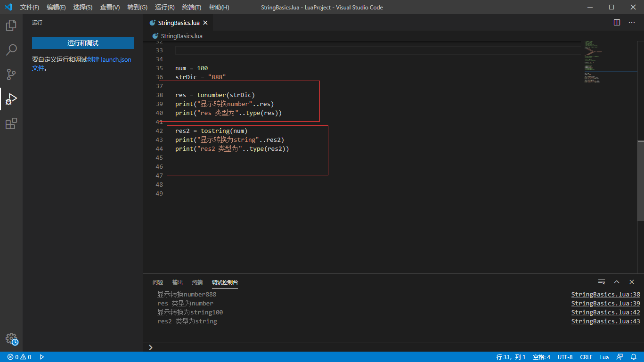The height and width of the screenshot is (362, 644).
Task: Change file encoding UTF-8
Action: point(565,357)
